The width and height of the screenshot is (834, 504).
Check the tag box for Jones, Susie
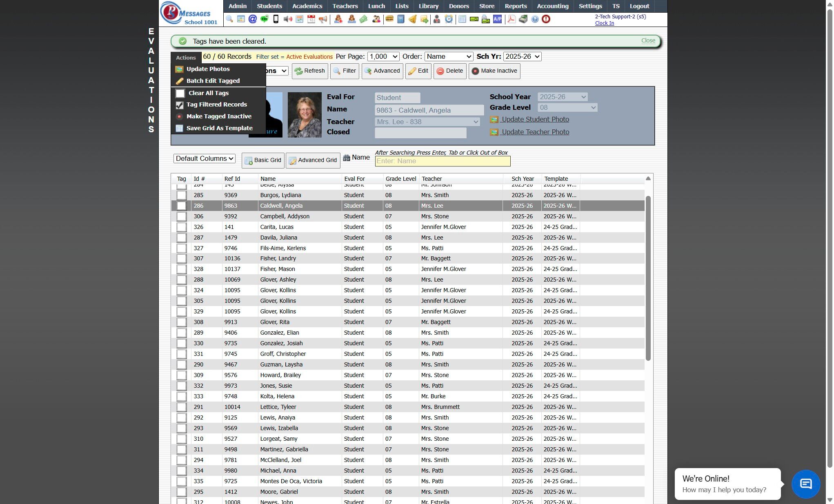(x=182, y=386)
